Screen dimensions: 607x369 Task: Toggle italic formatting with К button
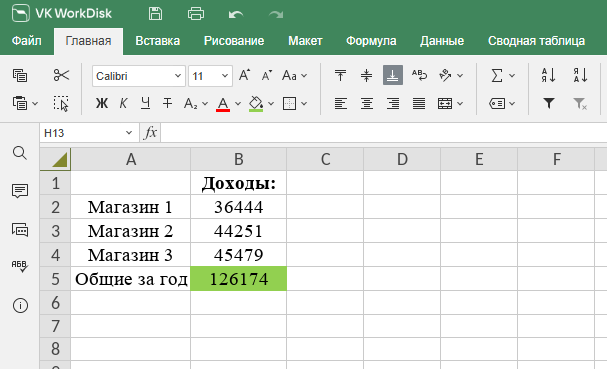point(123,103)
